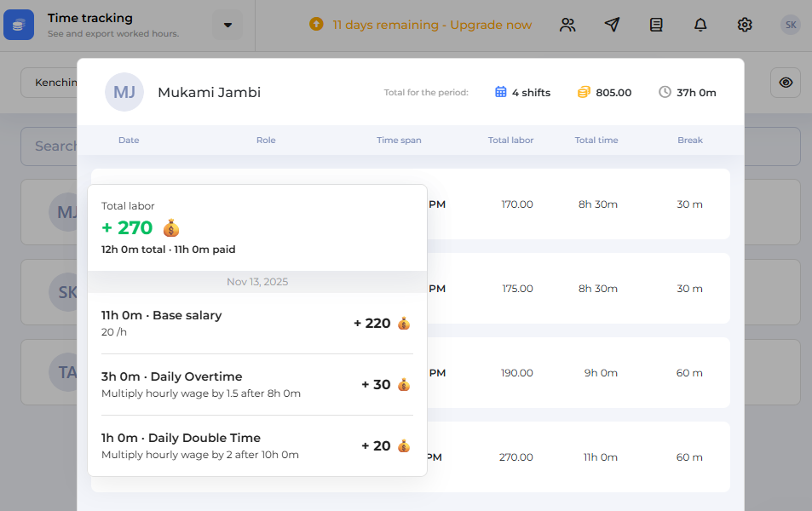The width and height of the screenshot is (812, 511).
Task: Open notifications via the bell icon
Action: click(700, 25)
